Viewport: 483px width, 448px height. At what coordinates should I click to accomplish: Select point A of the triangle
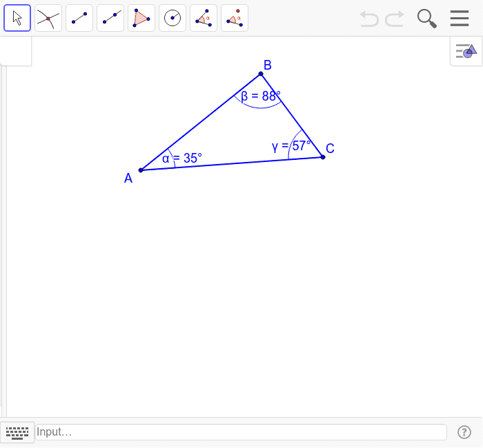(141, 170)
